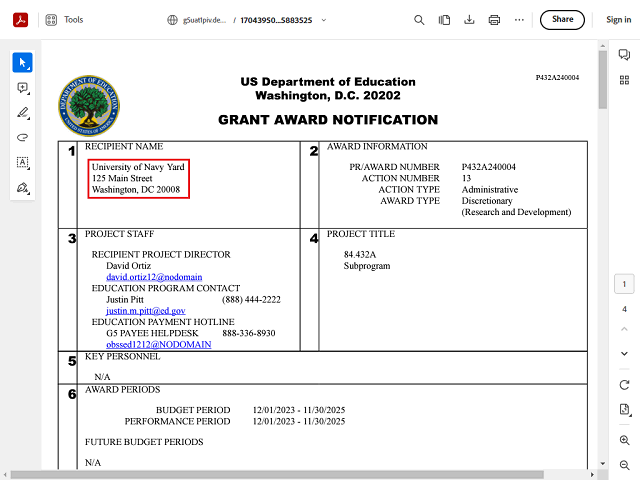Viewport: 640px width, 480px height.
Task: Open david.ortiz12@nodomain email link
Action: 147,276
